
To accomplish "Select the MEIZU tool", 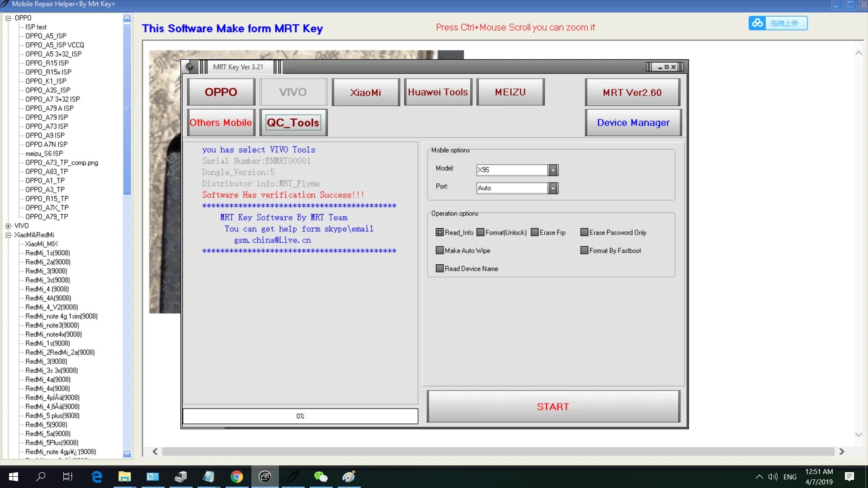I will 510,92.
